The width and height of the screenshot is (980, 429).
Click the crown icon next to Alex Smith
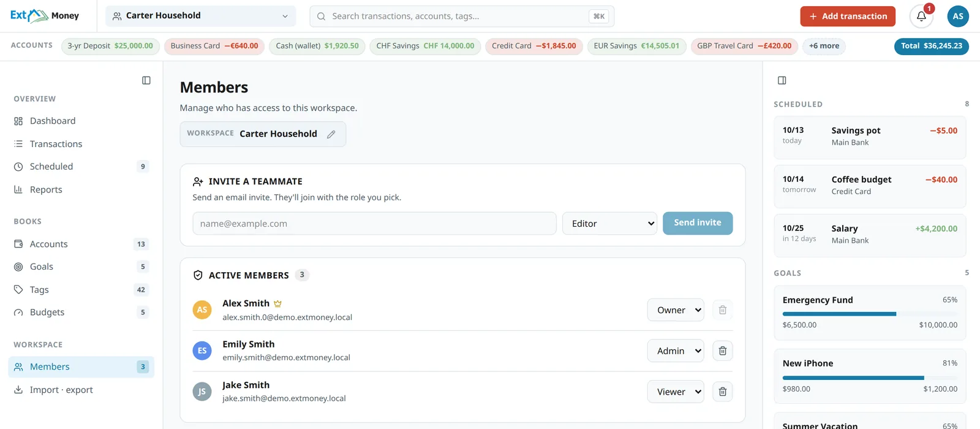tap(278, 303)
